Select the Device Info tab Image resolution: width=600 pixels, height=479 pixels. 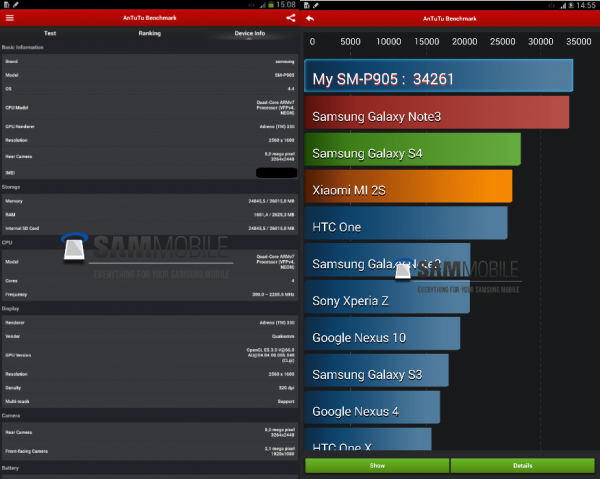[x=249, y=33]
